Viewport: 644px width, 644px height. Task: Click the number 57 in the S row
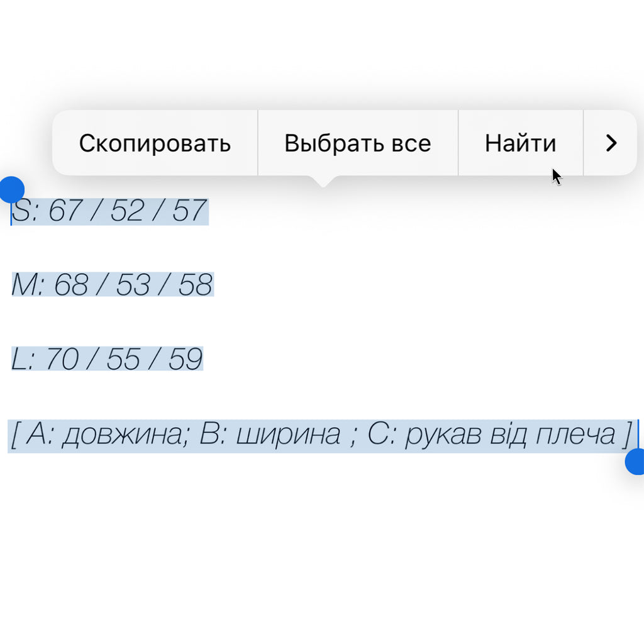[x=189, y=211]
